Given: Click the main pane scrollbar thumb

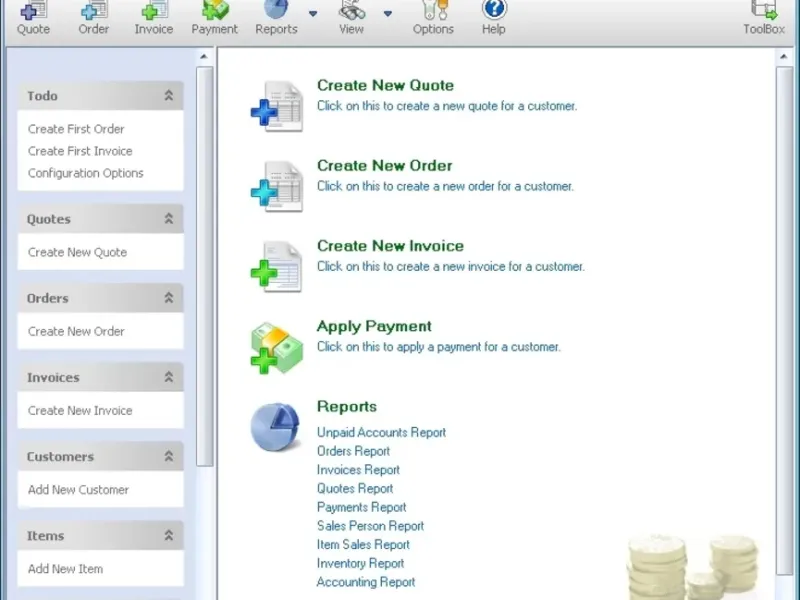Looking at the screenshot, I should pyautogui.click(x=784, y=320).
